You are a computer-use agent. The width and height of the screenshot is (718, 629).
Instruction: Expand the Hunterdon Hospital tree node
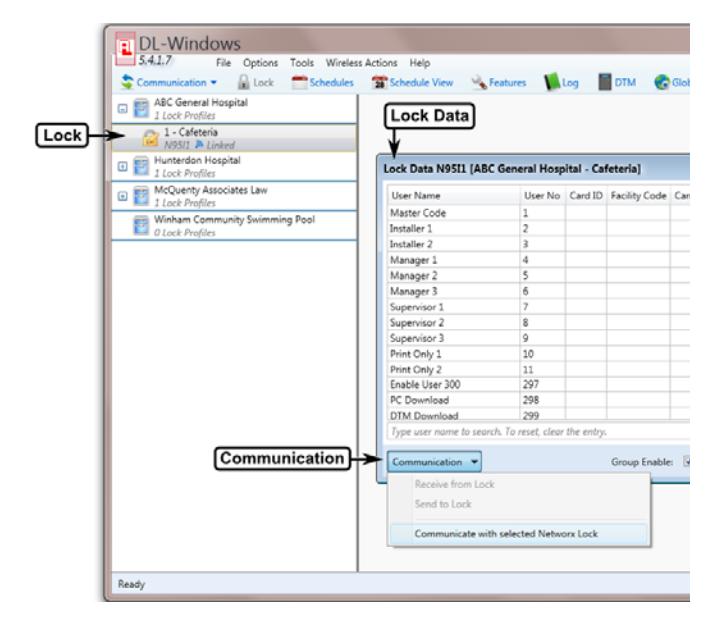[x=122, y=166]
